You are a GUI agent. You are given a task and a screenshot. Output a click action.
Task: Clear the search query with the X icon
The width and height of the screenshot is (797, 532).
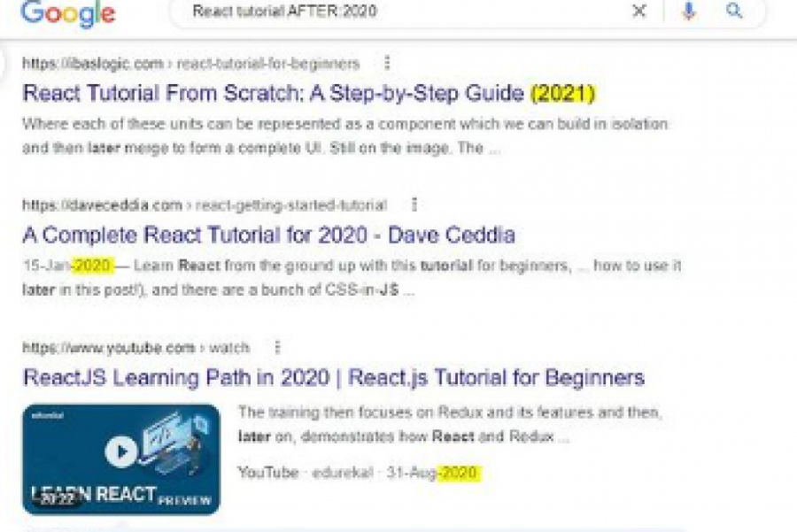638,12
